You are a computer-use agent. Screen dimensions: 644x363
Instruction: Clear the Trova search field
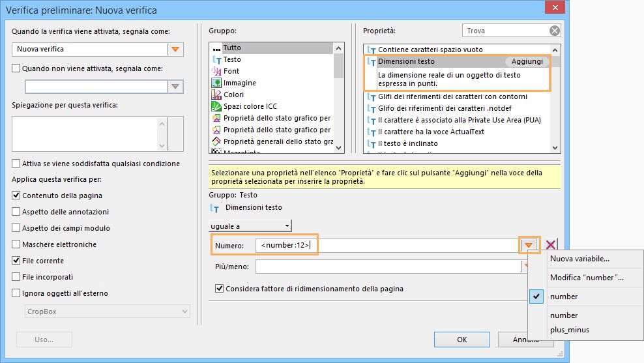pos(554,31)
